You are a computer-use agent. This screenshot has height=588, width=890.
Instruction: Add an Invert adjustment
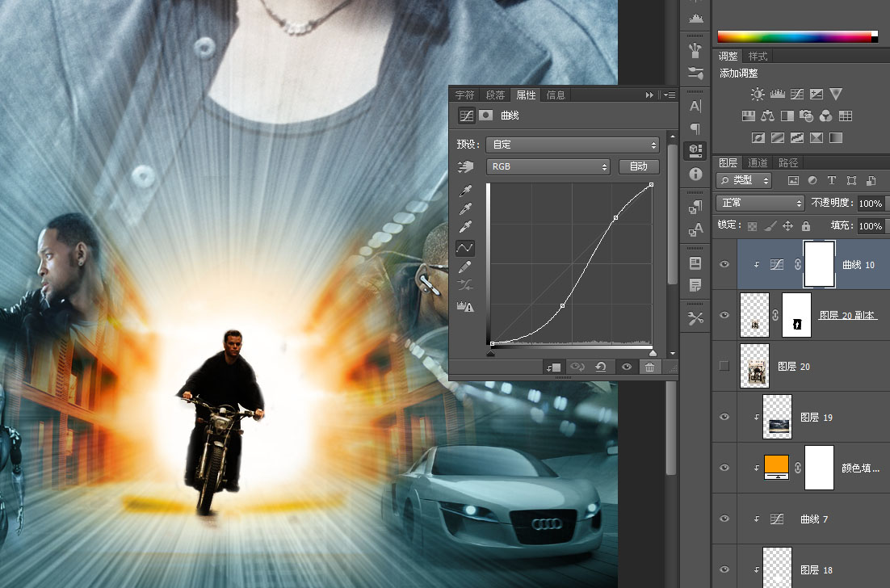pos(758,137)
